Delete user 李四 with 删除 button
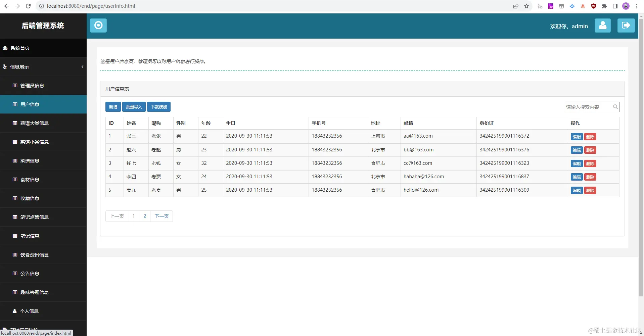The height and width of the screenshot is (336, 644). tap(590, 177)
